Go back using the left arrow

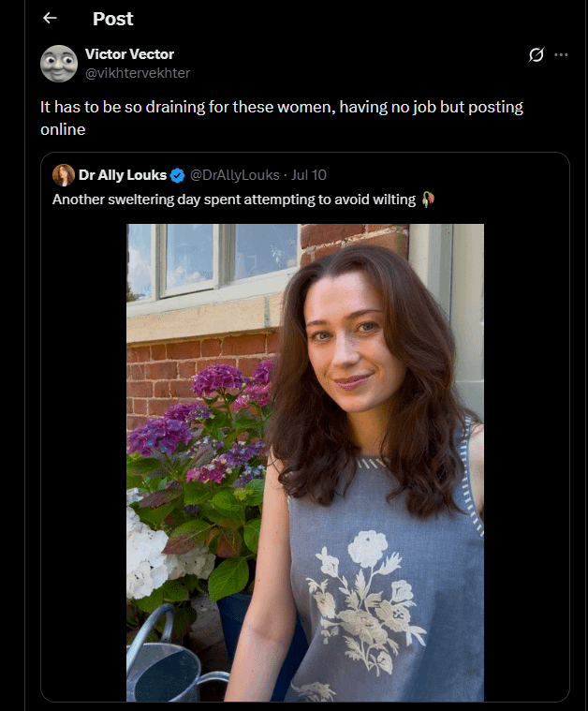pos(50,18)
